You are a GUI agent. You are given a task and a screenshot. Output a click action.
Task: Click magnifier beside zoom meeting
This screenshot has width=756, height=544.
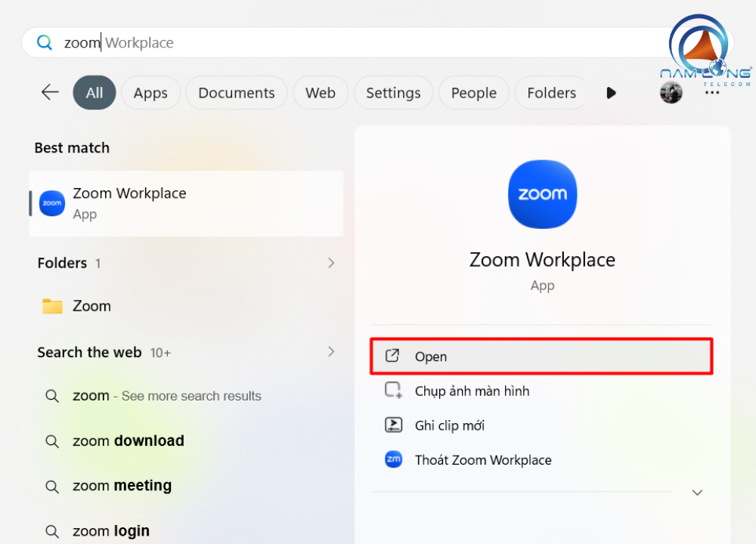[x=52, y=486]
